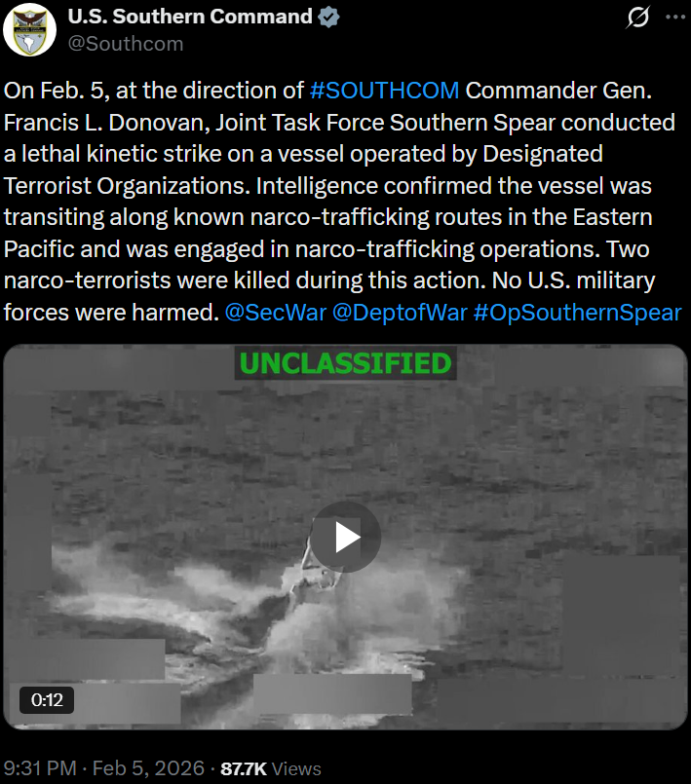691x784 pixels.
Task: Click the 9:31 PM post timestamp
Action: point(40,768)
